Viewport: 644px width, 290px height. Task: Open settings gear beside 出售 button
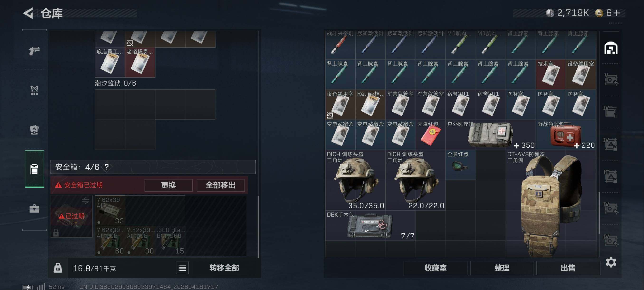(611, 262)
